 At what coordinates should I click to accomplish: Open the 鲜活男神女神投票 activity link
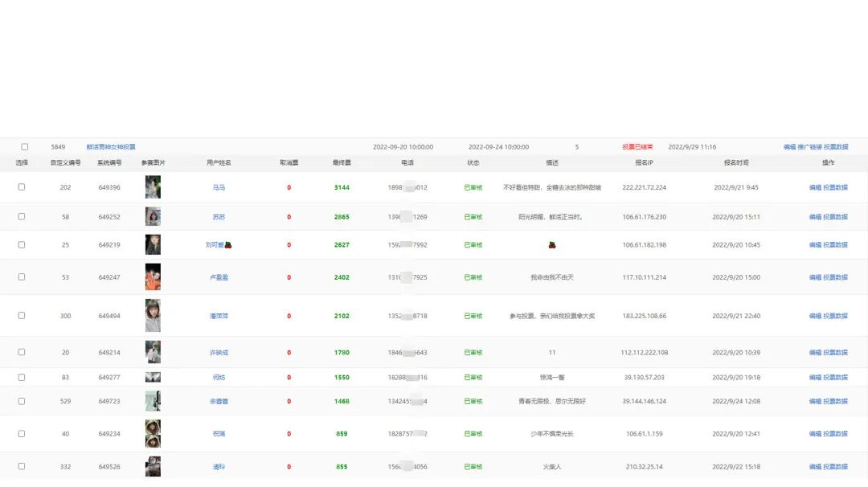point(113,146)
